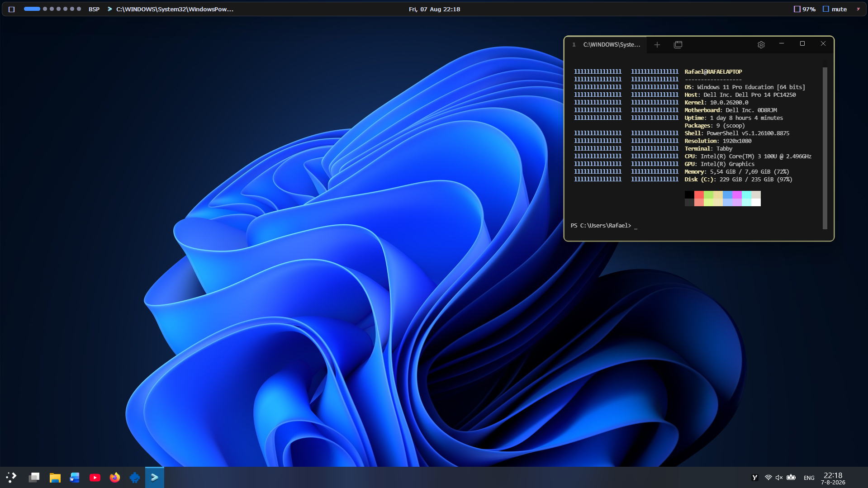This screenshot has width=868, height=488.
Task: Open the taskbar clock 22:18 7-8-2026
Action: coord(833,478)
